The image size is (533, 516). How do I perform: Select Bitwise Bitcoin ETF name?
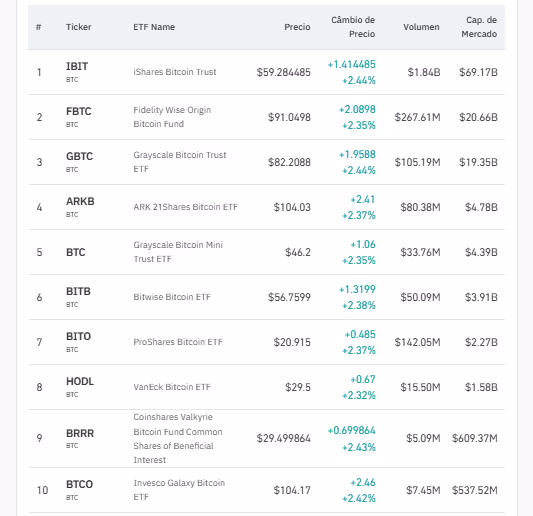[172, 297]
